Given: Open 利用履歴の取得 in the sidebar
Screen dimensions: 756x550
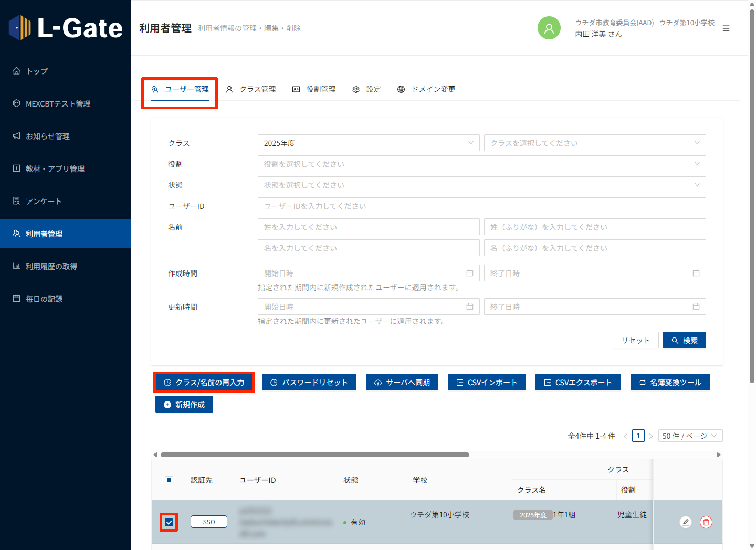Looking at the screenshot, I should click(x=51, y=267).
